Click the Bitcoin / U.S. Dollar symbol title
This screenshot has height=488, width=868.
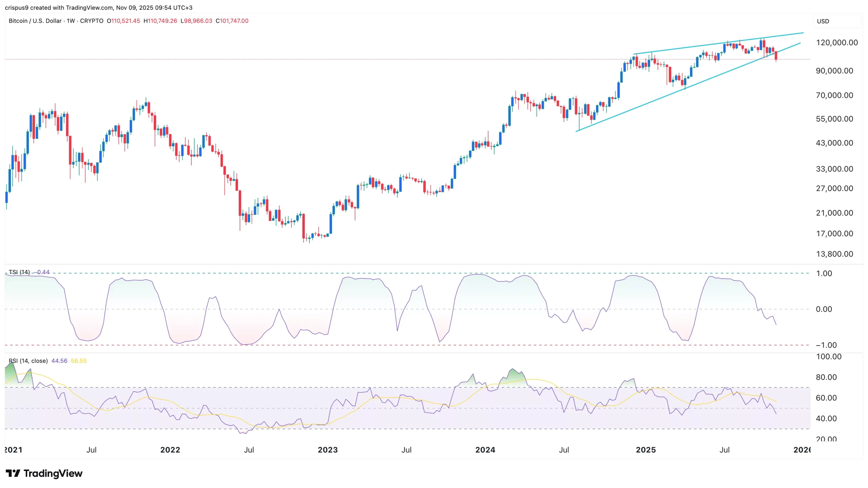[35, 21]
